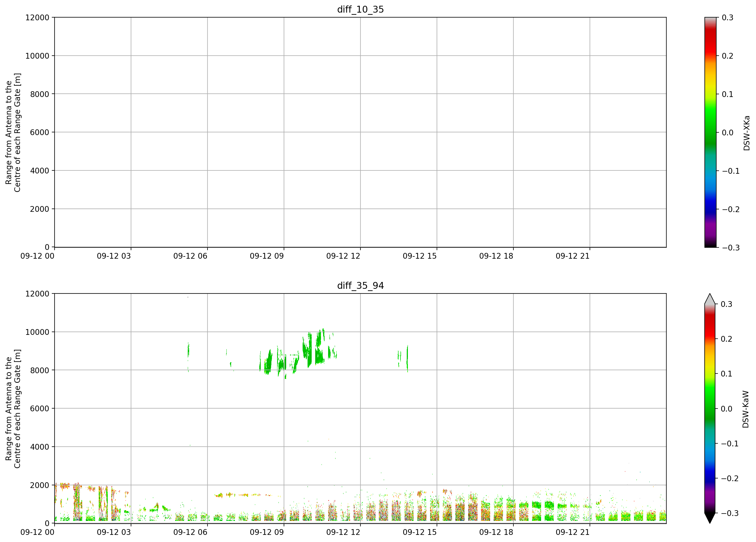Click '09-12 06' x tick under diff_10_35
Viewport: 756px width, 542px height.
point(190,256)
